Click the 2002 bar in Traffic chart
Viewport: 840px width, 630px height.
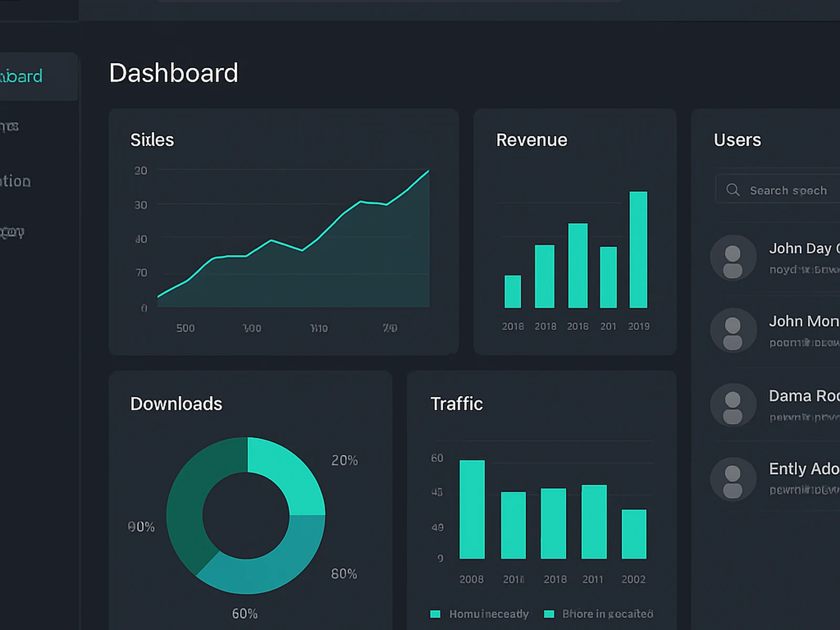(634, 534)
